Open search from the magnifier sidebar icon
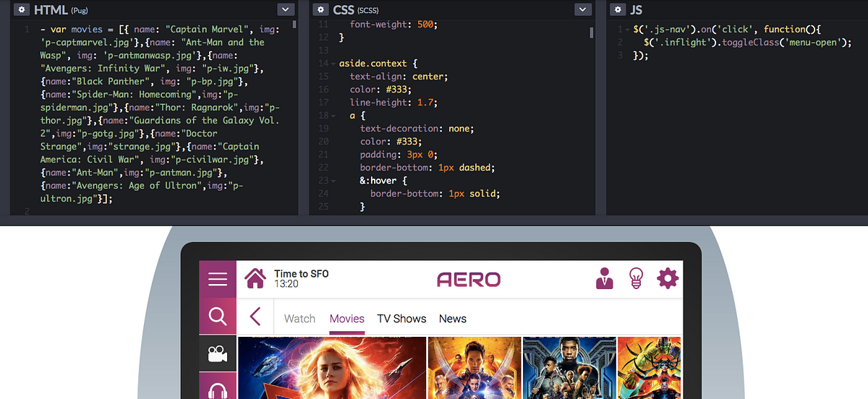This screenshot has width=868, height=399. coord(218,316)
